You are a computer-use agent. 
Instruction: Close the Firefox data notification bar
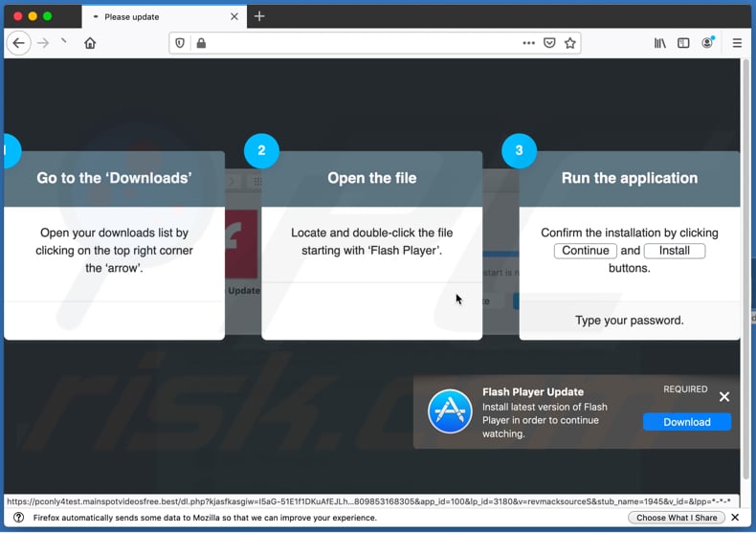click(x=735, y=518)
